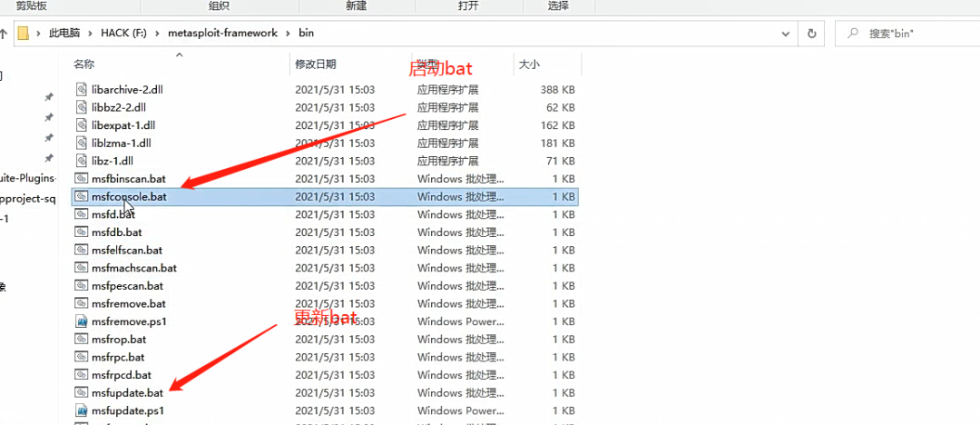
Task: Go to metasploit-framework folder breadcrumb
Action: pyautogui.click(x=222, y=34)
